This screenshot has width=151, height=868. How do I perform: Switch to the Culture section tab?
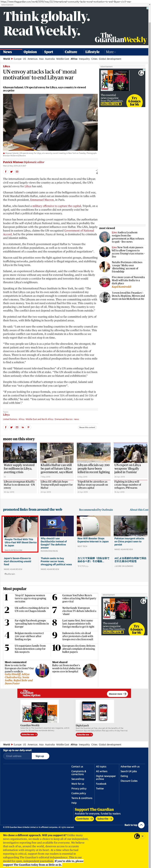(x=71, y=52)
